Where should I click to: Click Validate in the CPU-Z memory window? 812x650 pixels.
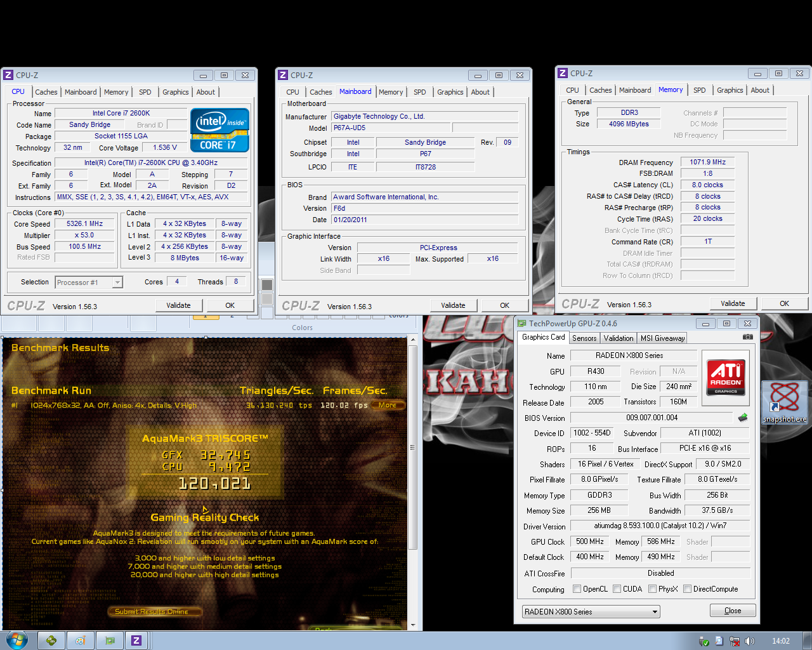733,303
